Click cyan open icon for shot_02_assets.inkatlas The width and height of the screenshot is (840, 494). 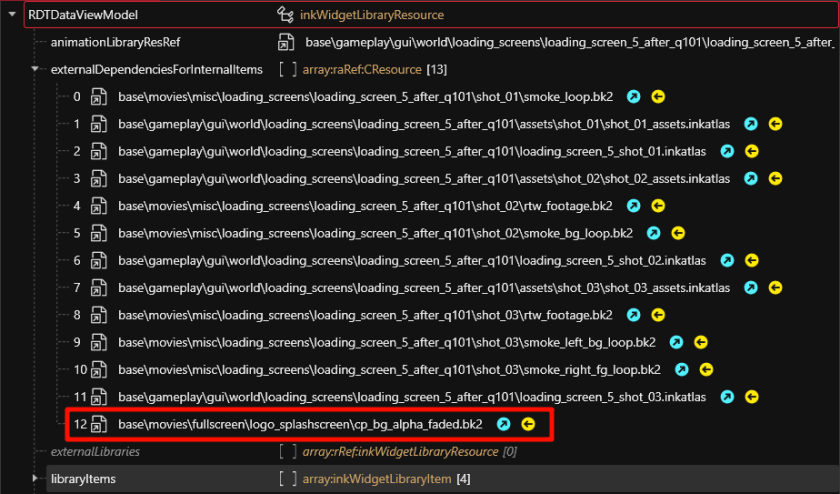[x=751, y=178]
